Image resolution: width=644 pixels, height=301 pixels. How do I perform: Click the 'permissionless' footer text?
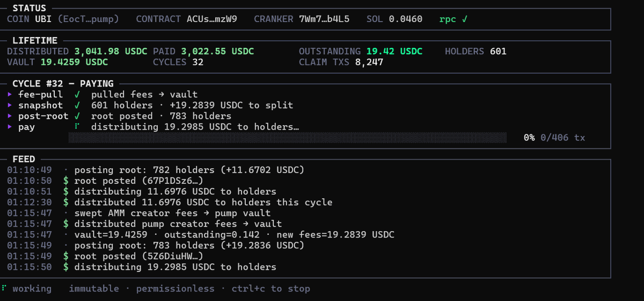[x=175, y=289]
